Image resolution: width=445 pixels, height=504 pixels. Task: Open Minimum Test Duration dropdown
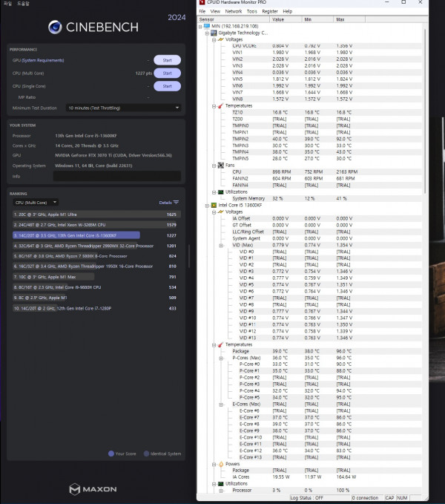(x=123, y=108)
